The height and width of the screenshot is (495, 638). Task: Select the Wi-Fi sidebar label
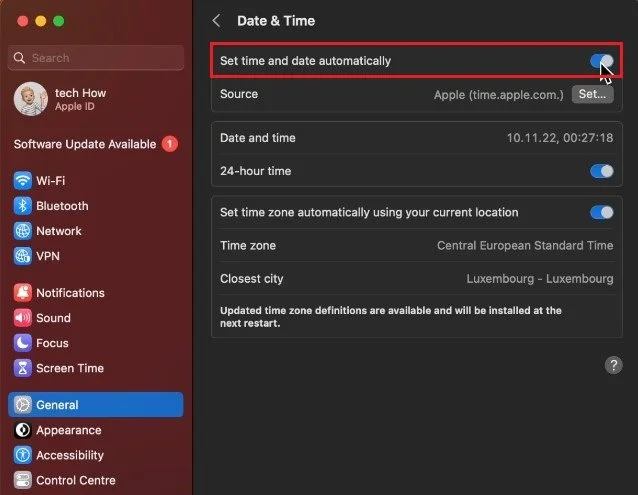[50, 181]
